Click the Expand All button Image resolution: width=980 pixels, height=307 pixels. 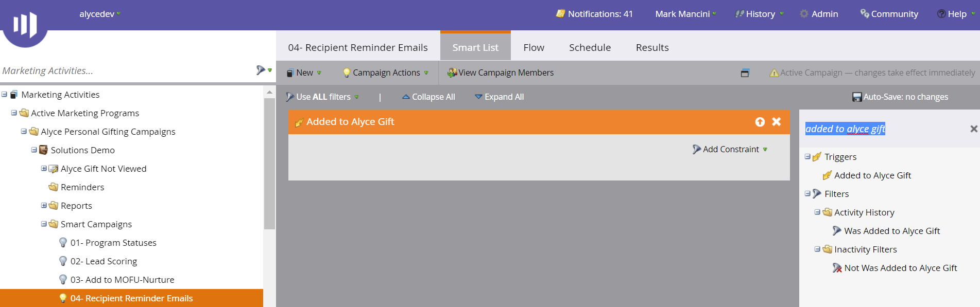(499, 97)
